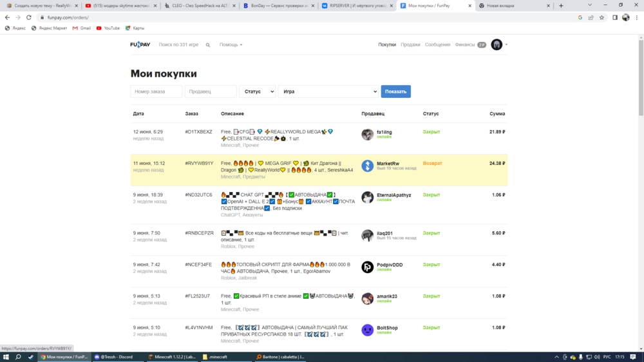Switch to CLEO SpeedHack tab
Viewport: 644px width, 362px height.
(200, 6)
